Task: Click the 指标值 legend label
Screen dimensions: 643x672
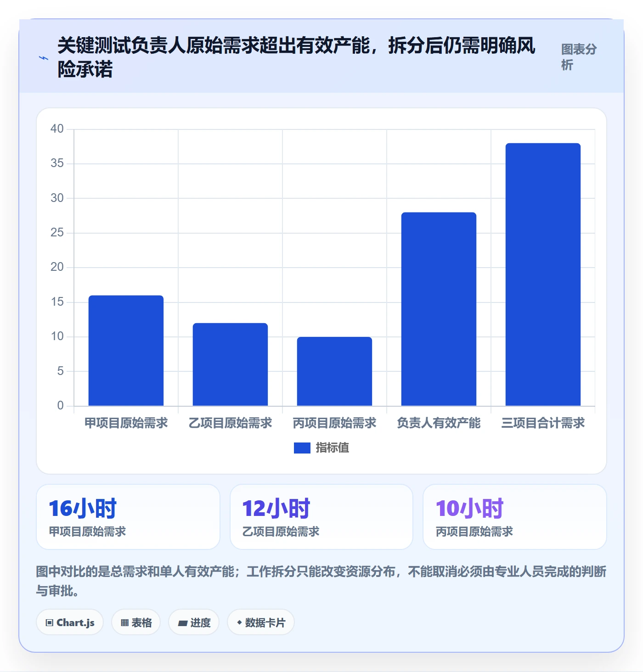Action: [333, 448]
